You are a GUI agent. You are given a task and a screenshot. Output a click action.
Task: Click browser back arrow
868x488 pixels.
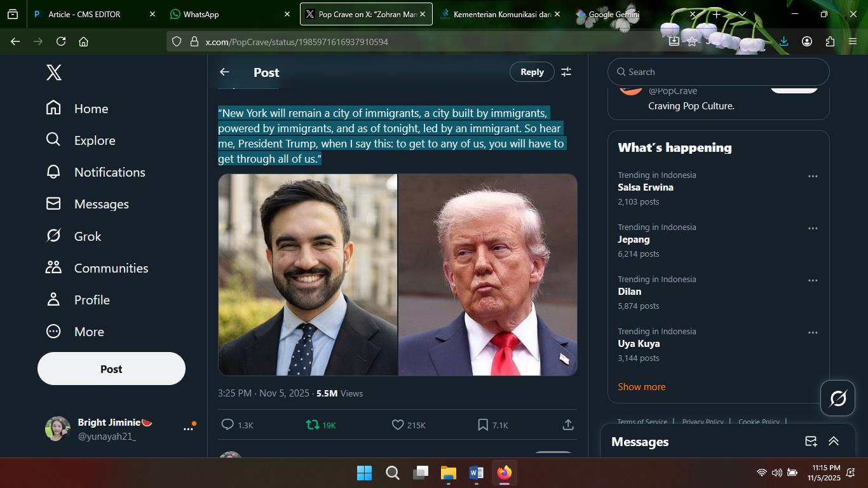tap(15, 41)
